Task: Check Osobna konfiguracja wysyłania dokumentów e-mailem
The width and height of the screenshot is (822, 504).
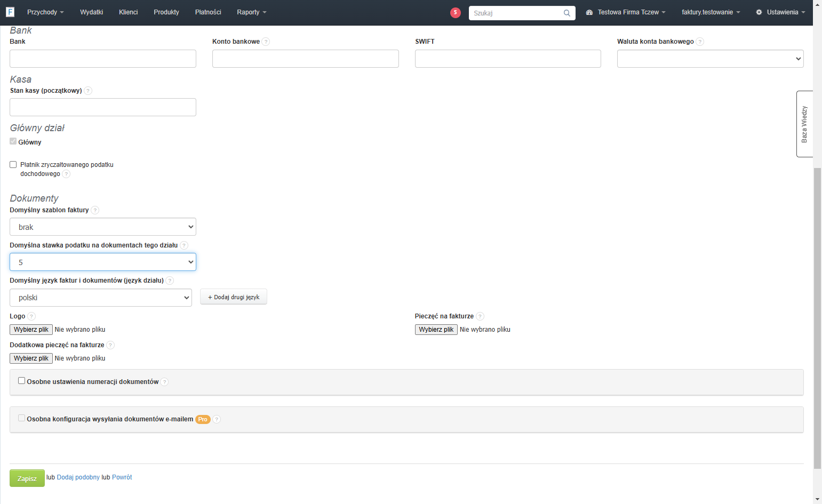Action: 22,418
